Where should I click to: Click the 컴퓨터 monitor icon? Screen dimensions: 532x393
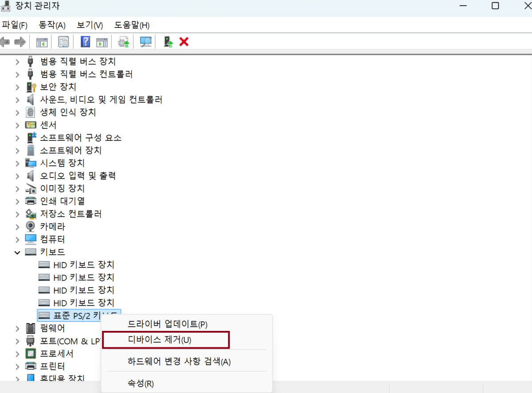31,239
